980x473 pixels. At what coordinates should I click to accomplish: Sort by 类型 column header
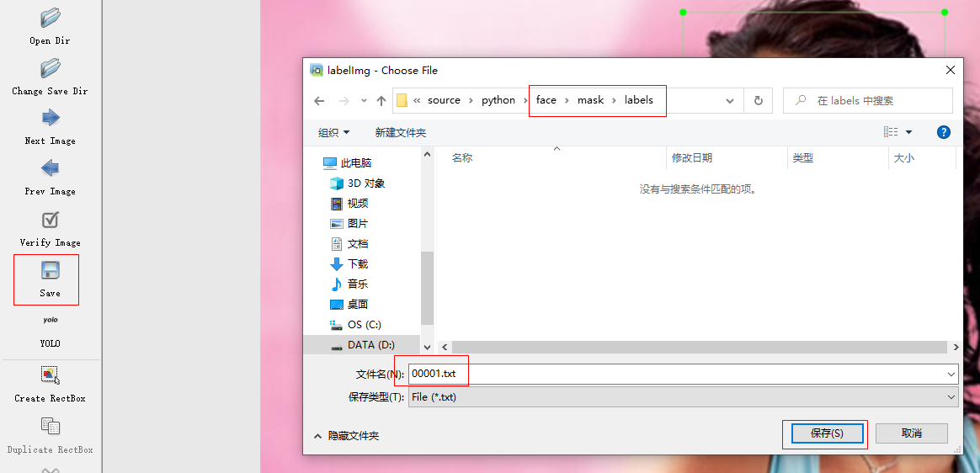802,158
